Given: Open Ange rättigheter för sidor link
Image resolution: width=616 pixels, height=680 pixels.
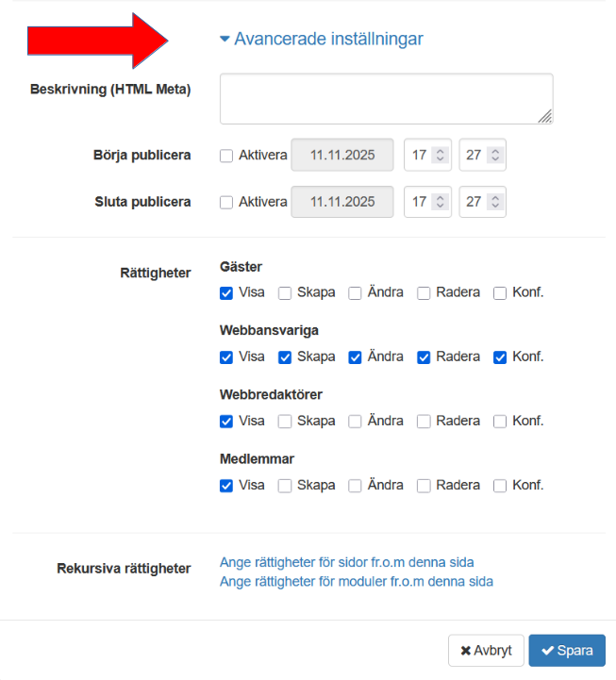Looking at the screenshot, I should click(x=346, y=562).
